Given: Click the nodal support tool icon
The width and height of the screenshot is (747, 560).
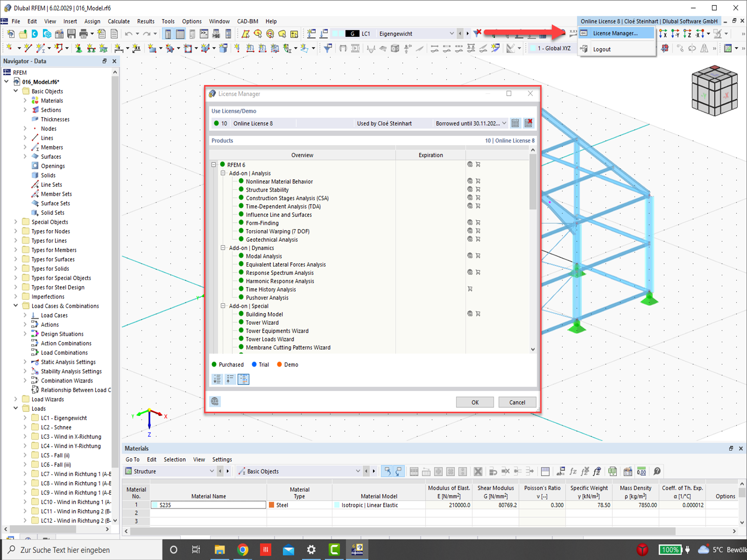Looking at the screenshot, I should [78, 48].
